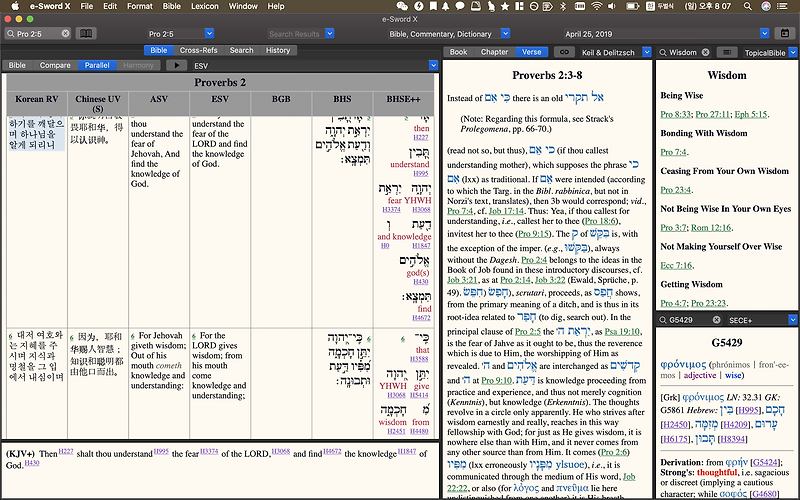Viewport: 800px width, 500px height.
Task: Click the BHSE++ column header
Action: [404, 104]
